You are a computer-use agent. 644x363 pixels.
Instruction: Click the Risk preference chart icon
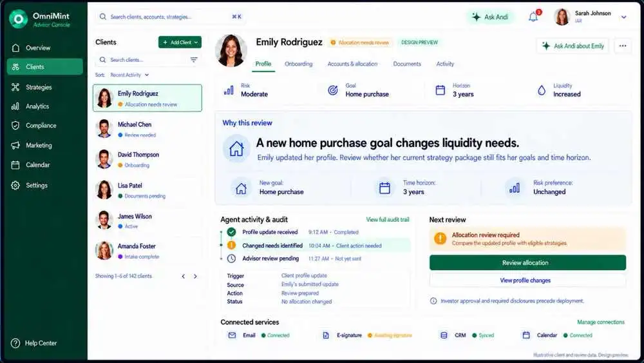(x=515, y=188)
